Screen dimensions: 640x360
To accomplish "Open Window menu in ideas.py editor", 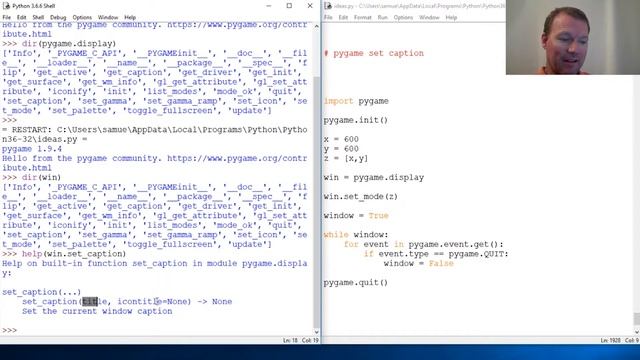I will pos(429,18).
